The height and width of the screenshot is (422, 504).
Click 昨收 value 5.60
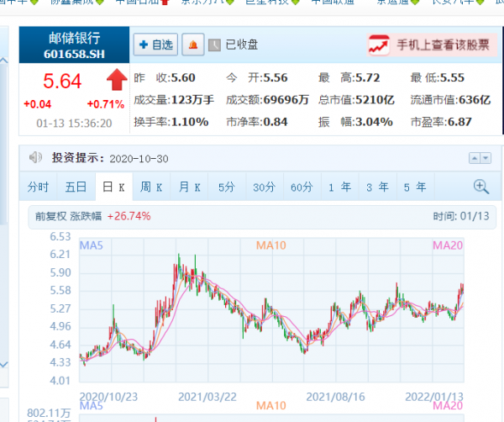pos(183,78)
